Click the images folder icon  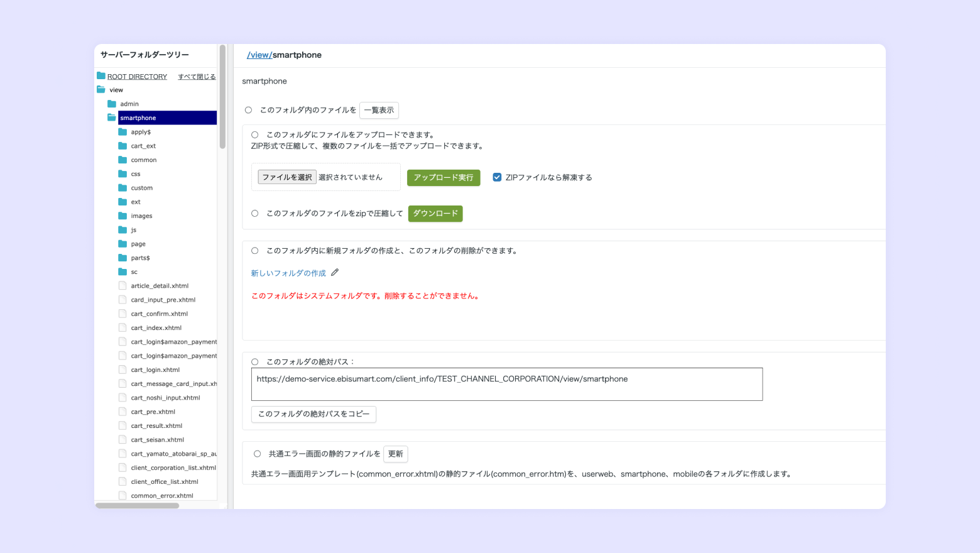point(122,216)
